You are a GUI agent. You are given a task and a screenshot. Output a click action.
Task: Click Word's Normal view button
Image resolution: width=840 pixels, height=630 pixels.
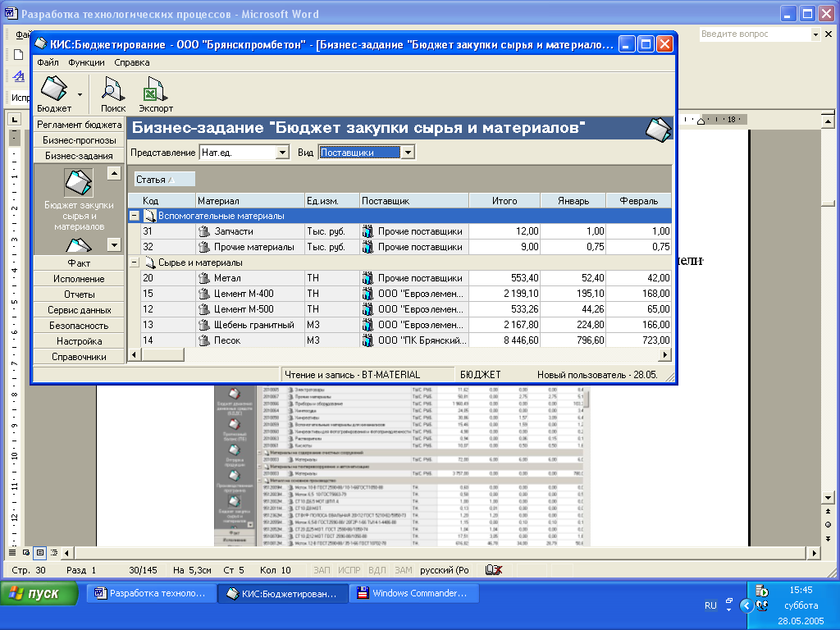tap(12, 552)
